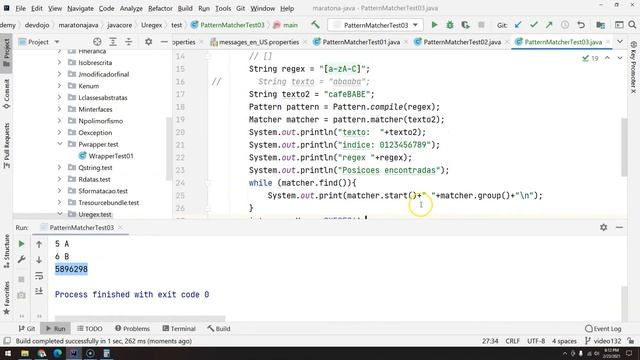Collapse all in Project panel toolbar
This screenshot has height=360, width=640.
point(128,42)
